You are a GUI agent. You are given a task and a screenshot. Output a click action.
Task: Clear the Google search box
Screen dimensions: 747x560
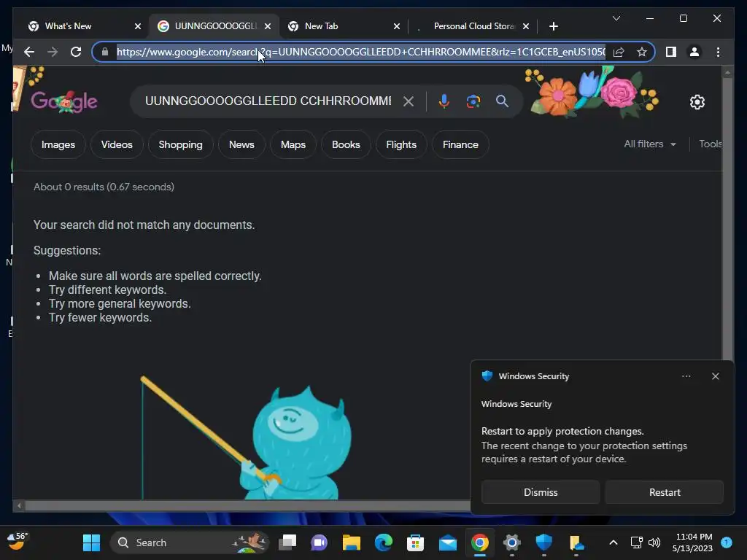pos(409,101)
